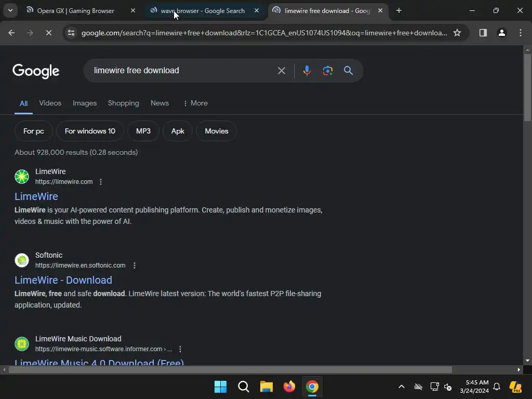Apply the Apk filter chip

pos(178,131)
